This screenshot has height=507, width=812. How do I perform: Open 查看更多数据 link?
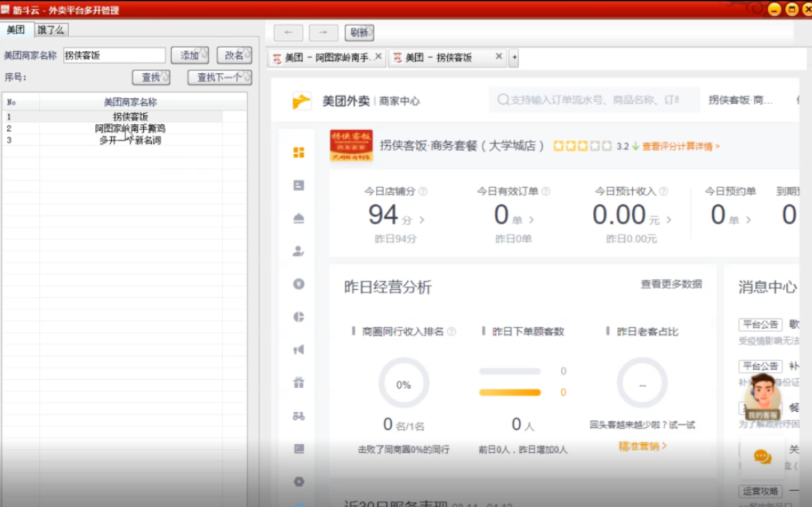[671, 284]
